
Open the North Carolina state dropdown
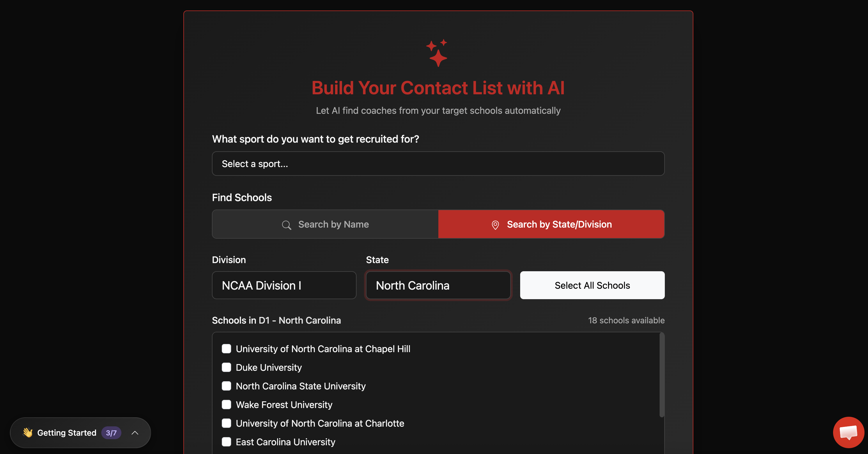pos(438,285)
